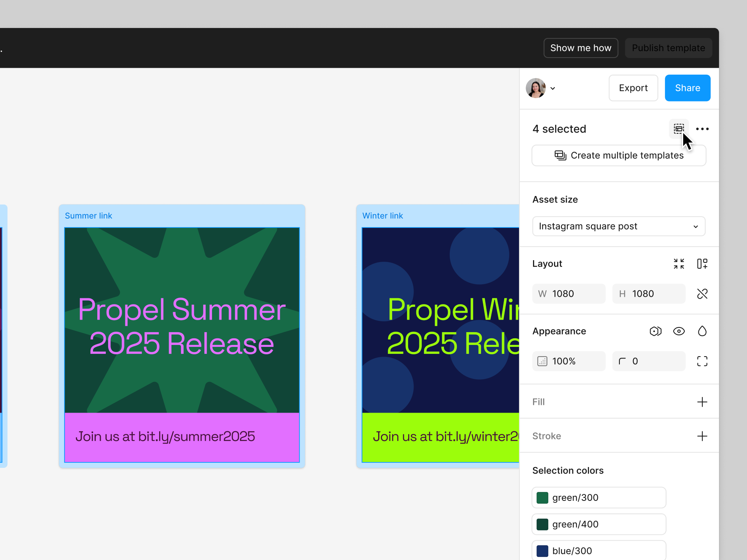The height and width of the screenshot is (560, 747).
Task: Open the Instagram square post dropdown
Action: coord(619,226)
